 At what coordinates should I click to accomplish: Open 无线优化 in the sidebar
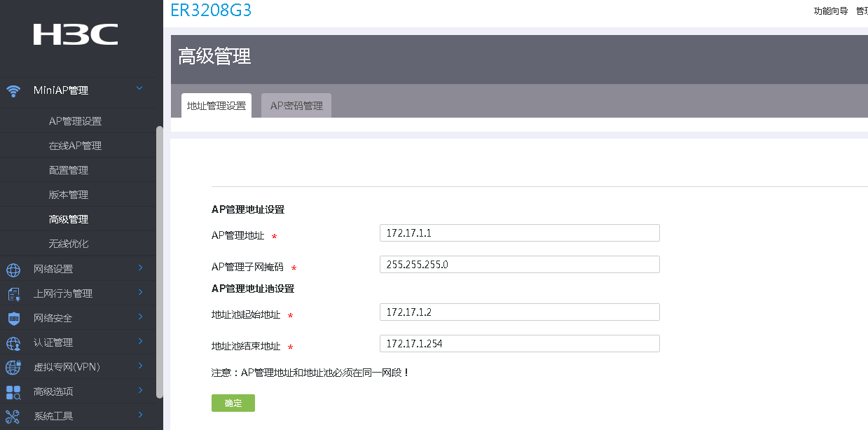click(x=69, y=244)
